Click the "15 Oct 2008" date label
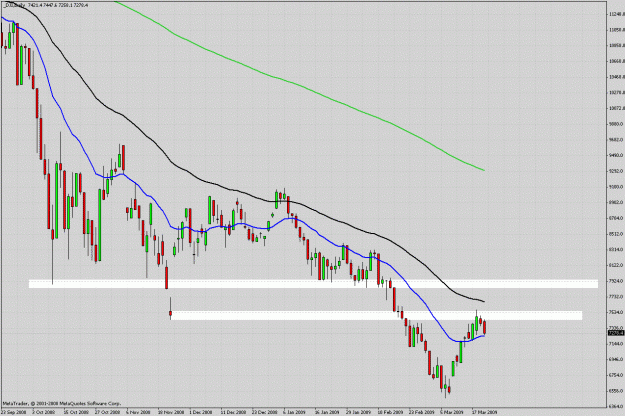 point(76,412)
